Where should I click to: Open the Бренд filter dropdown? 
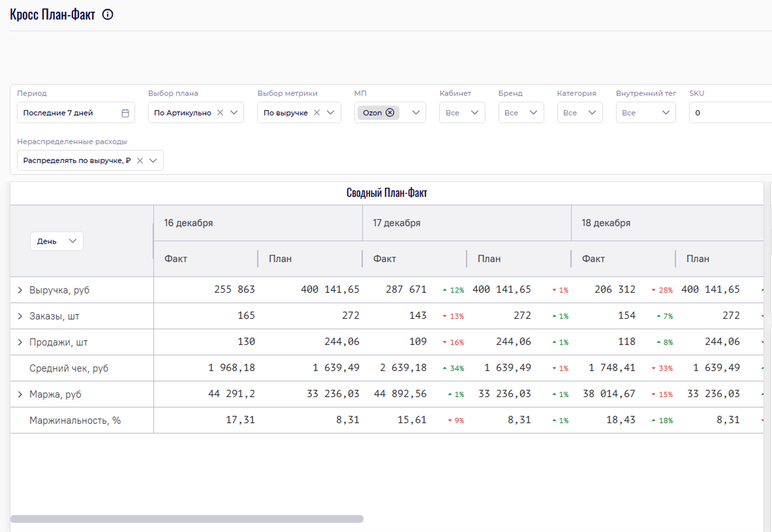[533, 113]
